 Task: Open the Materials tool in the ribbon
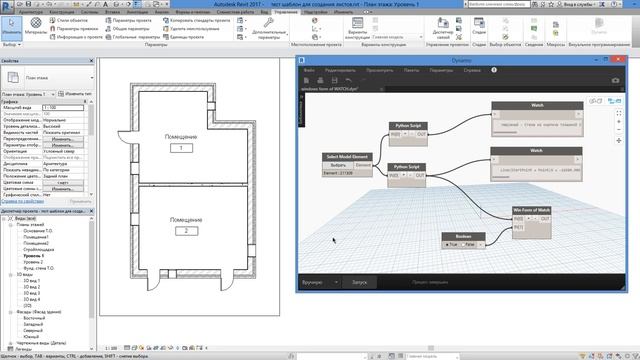(x=36, y=27)
